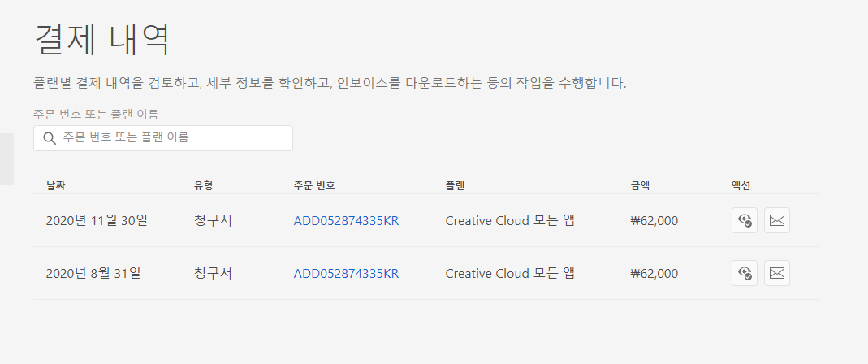Image resolution: width=868 pixels, height=364 pixels.
Task: Click Creative Cloud 모든 앱 in 11월 30일 row
Action: tap(510, 221)
